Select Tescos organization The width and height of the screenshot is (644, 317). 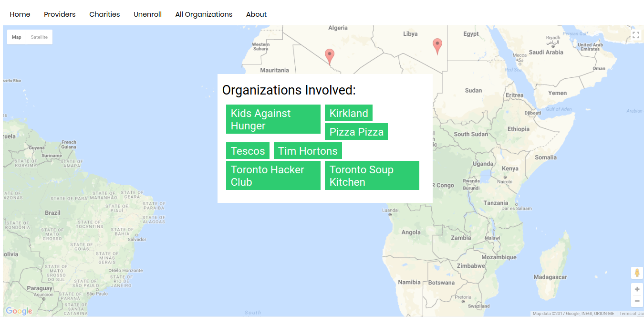coord(248,151)
